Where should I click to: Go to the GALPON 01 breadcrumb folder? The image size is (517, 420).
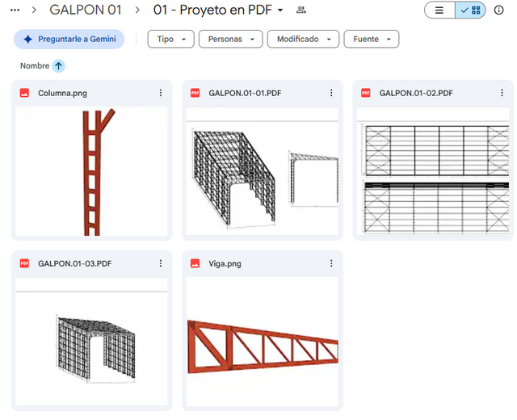(x=86, y=10)
